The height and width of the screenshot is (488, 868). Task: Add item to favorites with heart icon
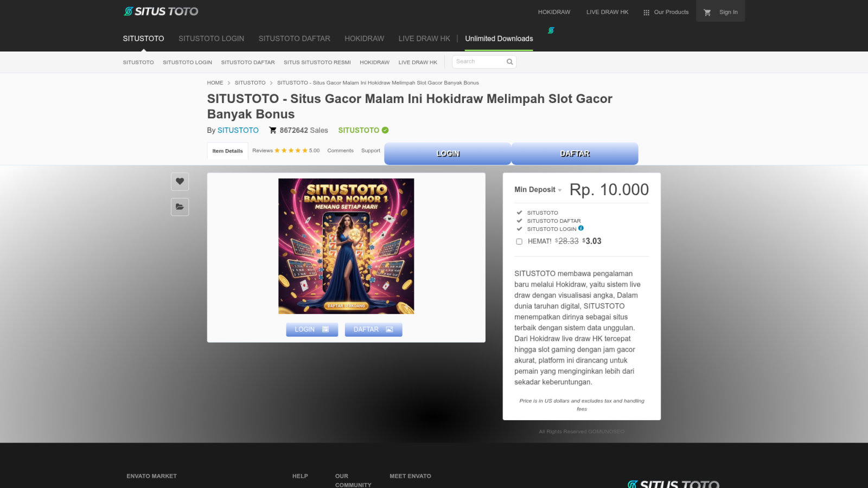click(180, 182)
